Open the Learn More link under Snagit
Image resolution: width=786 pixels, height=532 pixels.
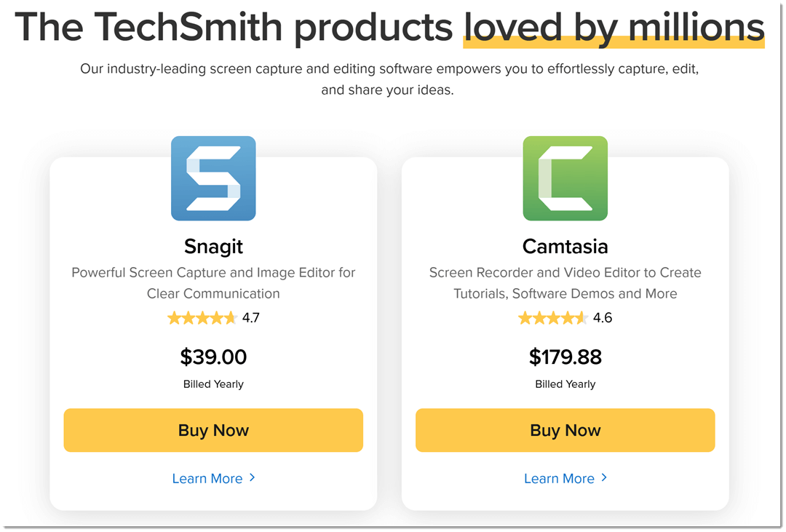(207, 478)
